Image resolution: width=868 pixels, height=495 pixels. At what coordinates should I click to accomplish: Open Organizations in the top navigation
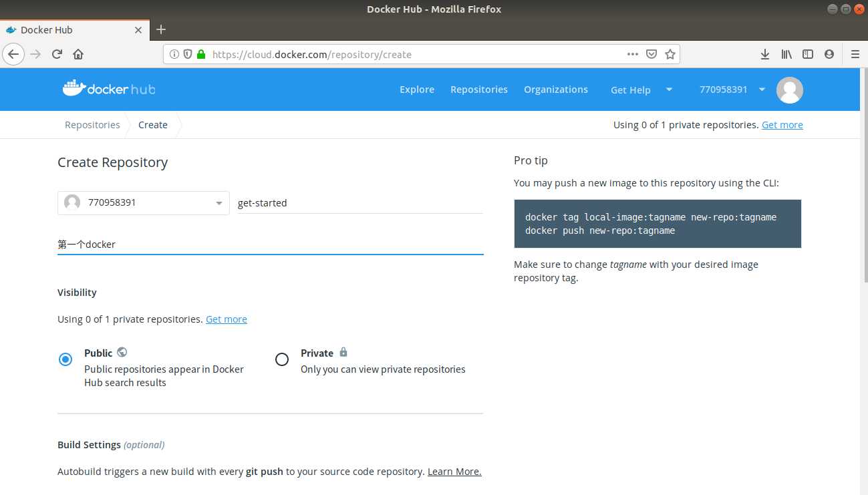coord(556,90)
